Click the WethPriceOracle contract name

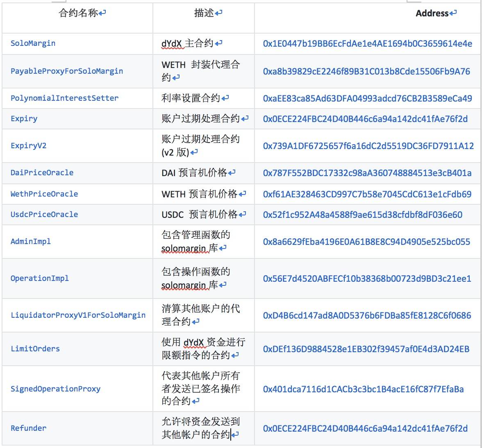click(x=44, y=194)
